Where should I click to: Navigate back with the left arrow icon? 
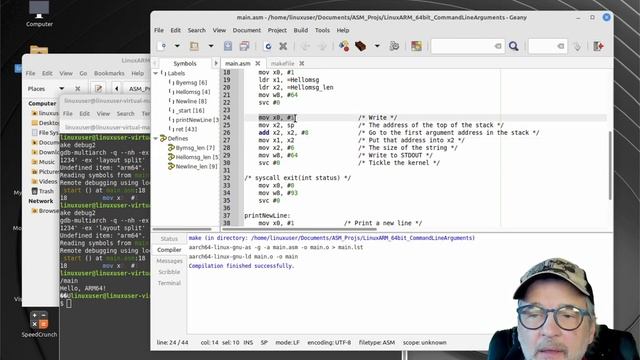pos(305,46)
